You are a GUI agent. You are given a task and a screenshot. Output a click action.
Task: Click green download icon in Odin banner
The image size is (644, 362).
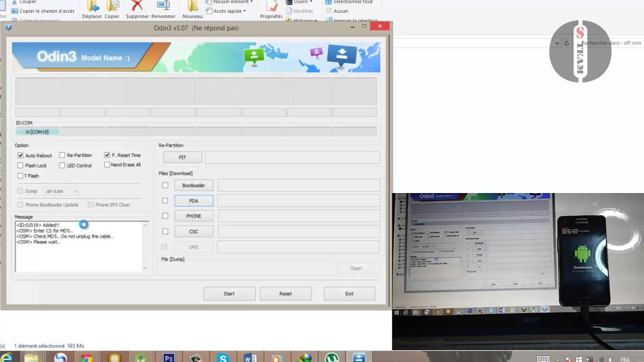pos(254,56)
